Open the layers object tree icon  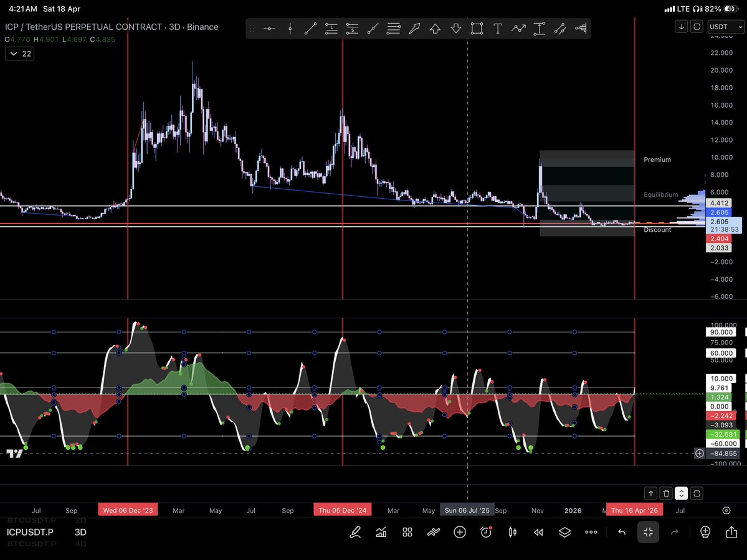[564, 532]
